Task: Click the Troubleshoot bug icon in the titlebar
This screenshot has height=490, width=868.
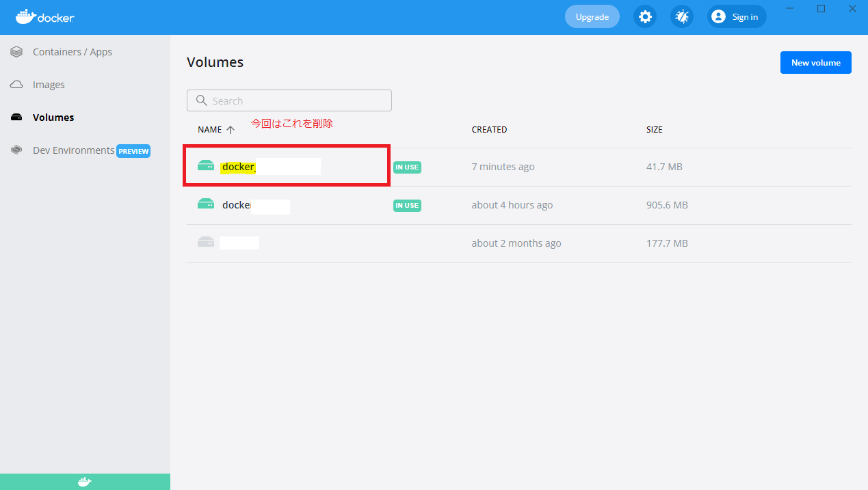Action: point(681,16)
